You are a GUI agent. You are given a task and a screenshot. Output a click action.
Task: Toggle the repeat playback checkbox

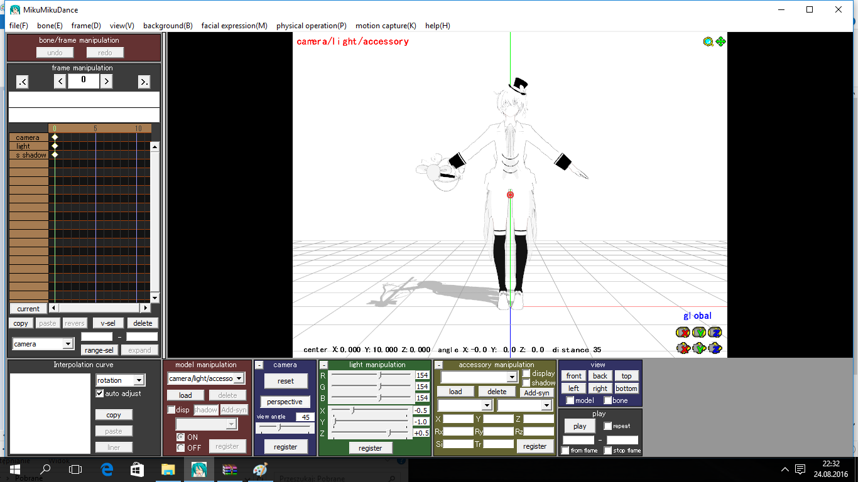[607, 426]
